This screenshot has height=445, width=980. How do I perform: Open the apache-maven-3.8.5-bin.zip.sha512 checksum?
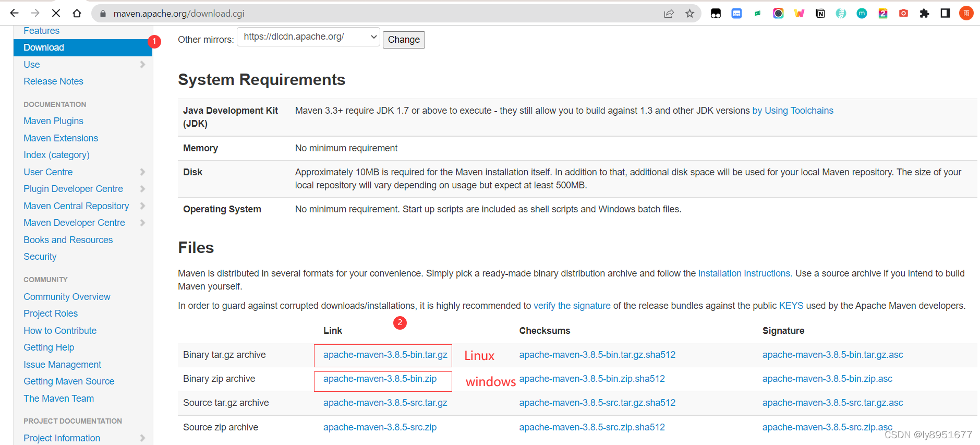click(x=592, y=379)
